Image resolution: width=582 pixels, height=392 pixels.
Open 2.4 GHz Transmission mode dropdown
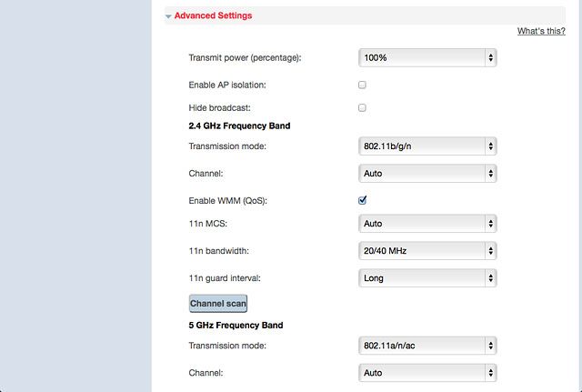427,146
